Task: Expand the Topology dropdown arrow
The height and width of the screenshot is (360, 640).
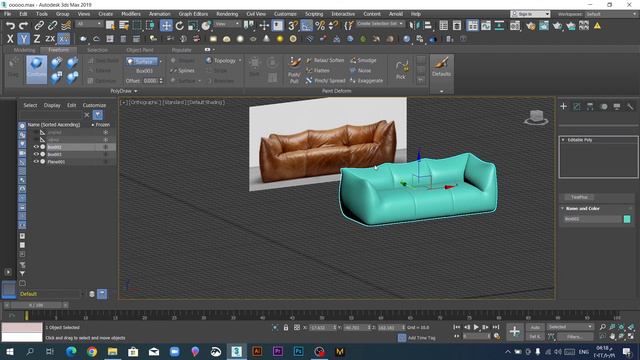Action: pyautogui.click(x=240, y=60)
